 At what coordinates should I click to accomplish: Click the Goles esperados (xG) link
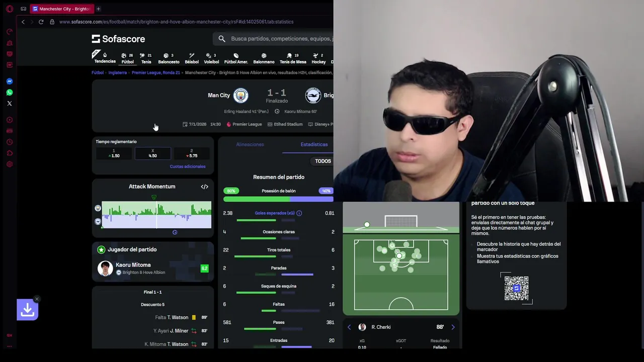click(275, 213)
